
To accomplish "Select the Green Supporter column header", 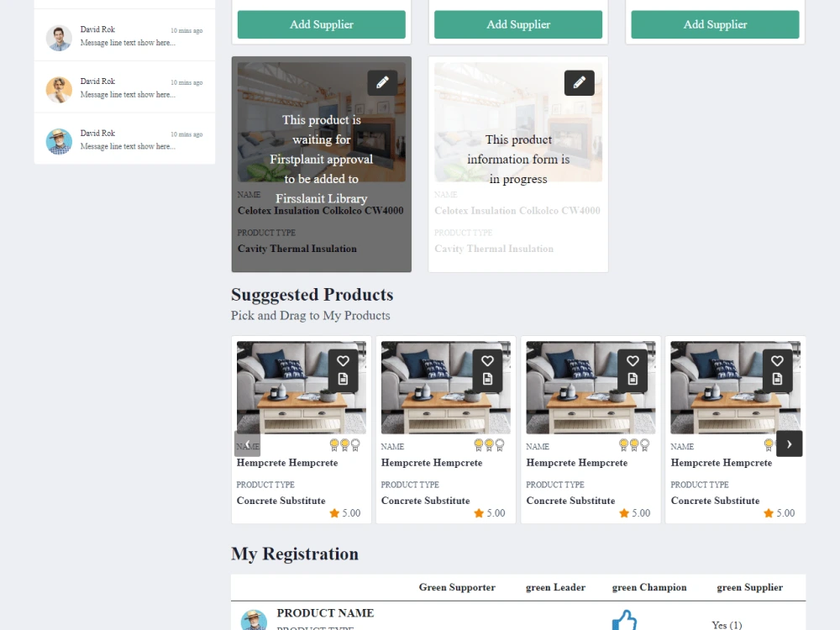I will (x=457, y=587).
